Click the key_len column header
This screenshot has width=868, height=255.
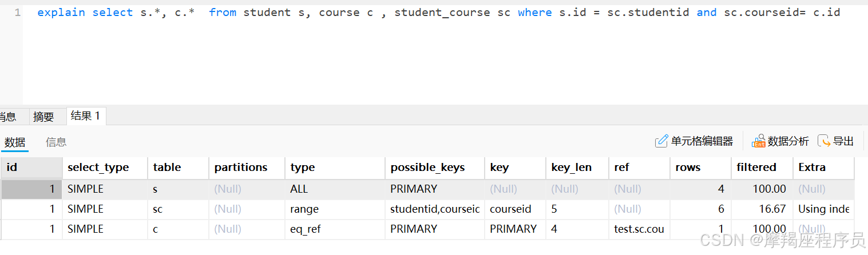[571, 168]
